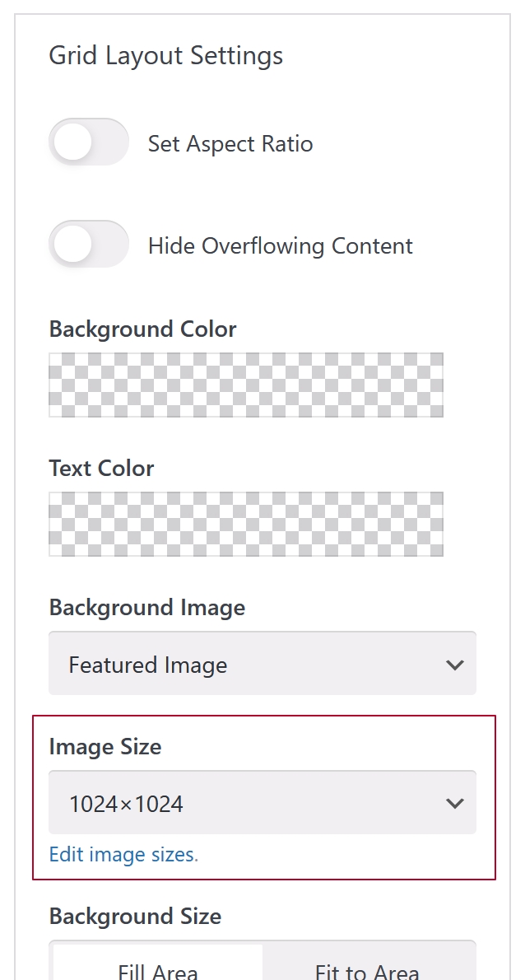The width and height of the screenshot is (525, 980).
Task: Click the Background Image label
Action: [147, 608]
